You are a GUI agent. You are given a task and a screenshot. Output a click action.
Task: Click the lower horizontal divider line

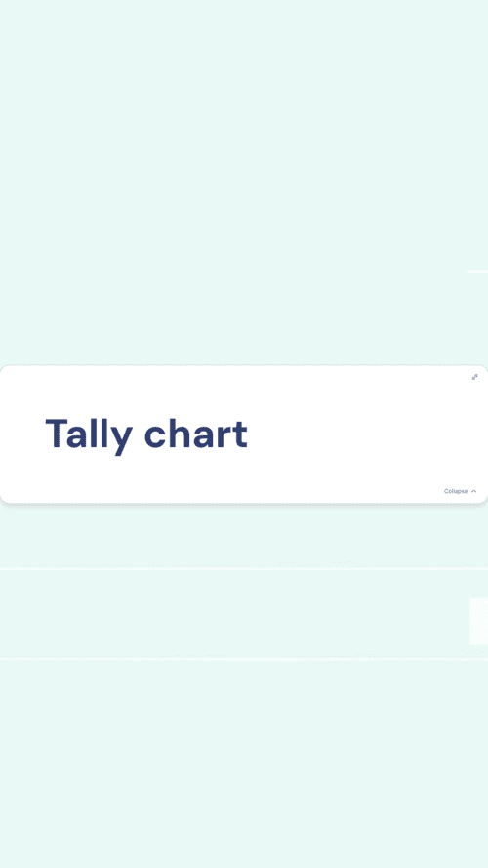point(244,659)
